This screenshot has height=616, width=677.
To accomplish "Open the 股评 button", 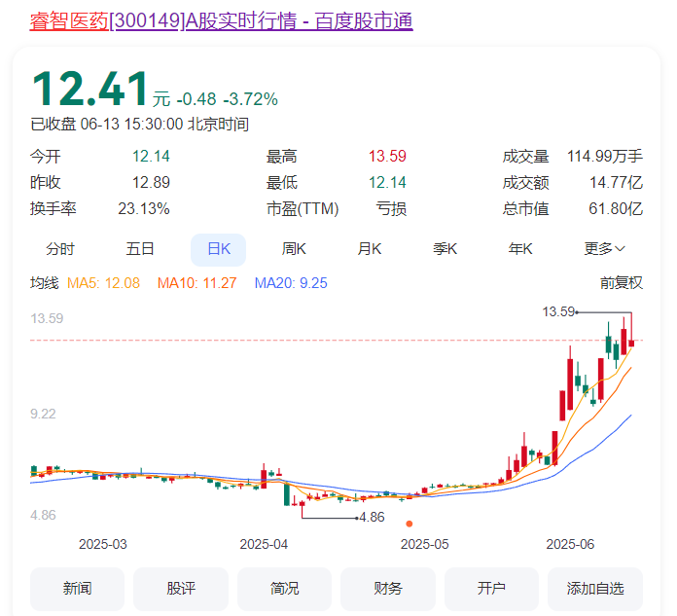I will click(x=181, y=589).
